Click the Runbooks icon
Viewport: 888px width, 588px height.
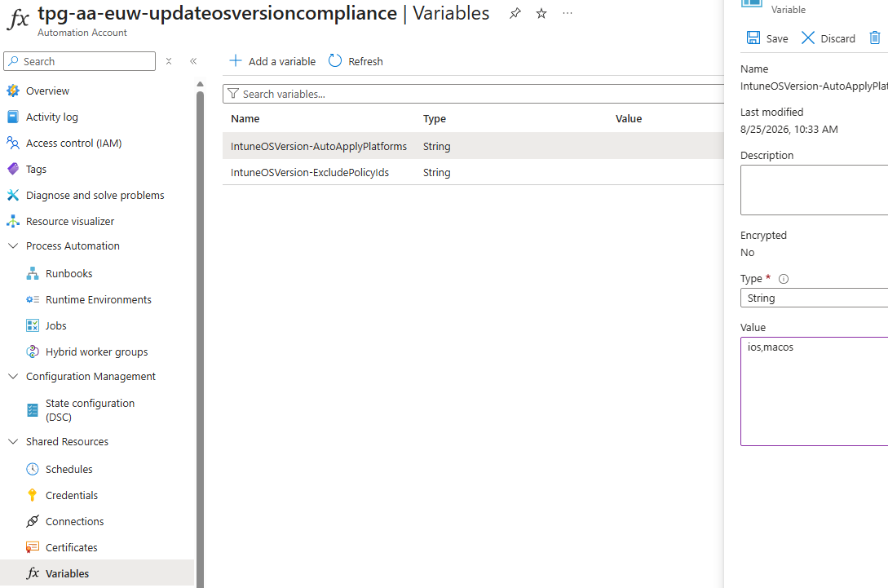coord(33,273)
